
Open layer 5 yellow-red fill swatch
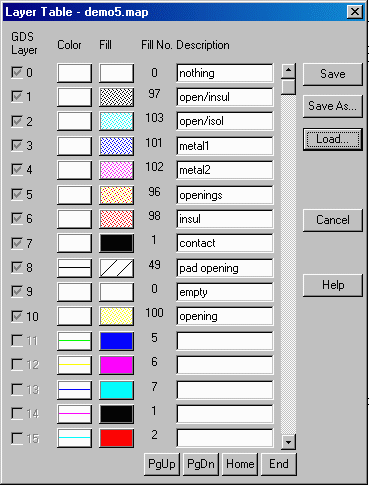click(116, 195)
